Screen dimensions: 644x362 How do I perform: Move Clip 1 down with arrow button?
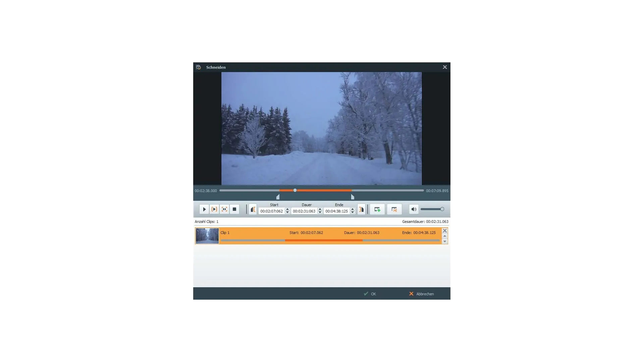pyautogui.click(x=445, y=241)
